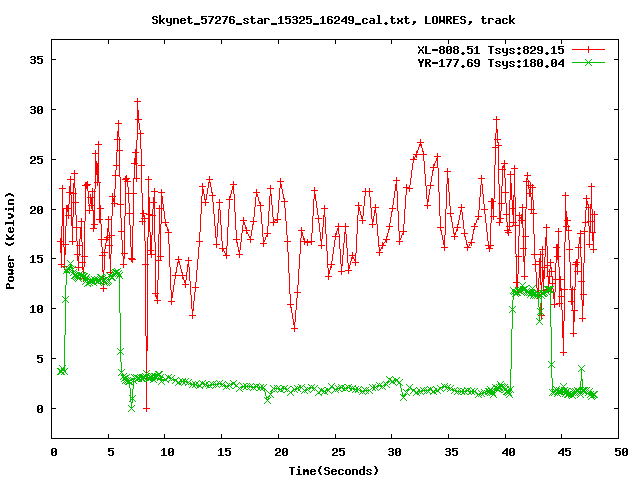Click the red XL legend line sample
Image resolution: width=640 pixels, height=480 pixels.
tap(588, 50)
